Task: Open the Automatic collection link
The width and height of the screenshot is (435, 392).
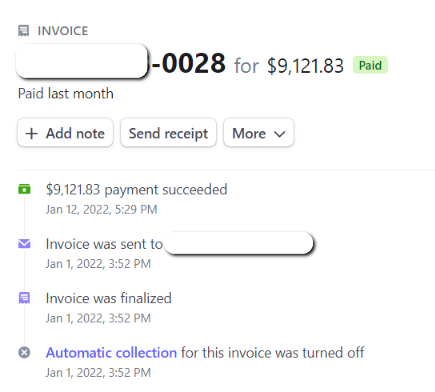Action: pyautogui.click(x=111, y=352)
